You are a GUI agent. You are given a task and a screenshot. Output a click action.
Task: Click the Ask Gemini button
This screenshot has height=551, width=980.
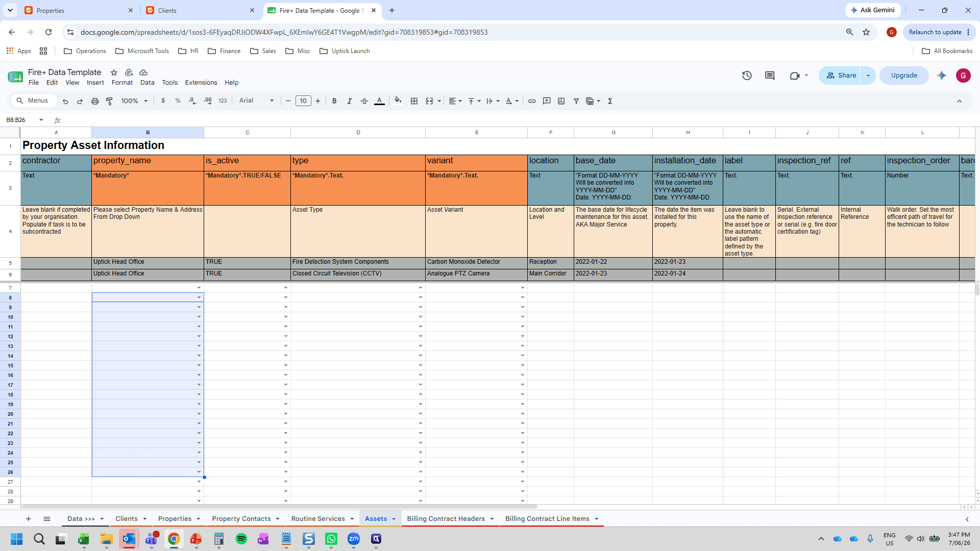pos(873,10)
